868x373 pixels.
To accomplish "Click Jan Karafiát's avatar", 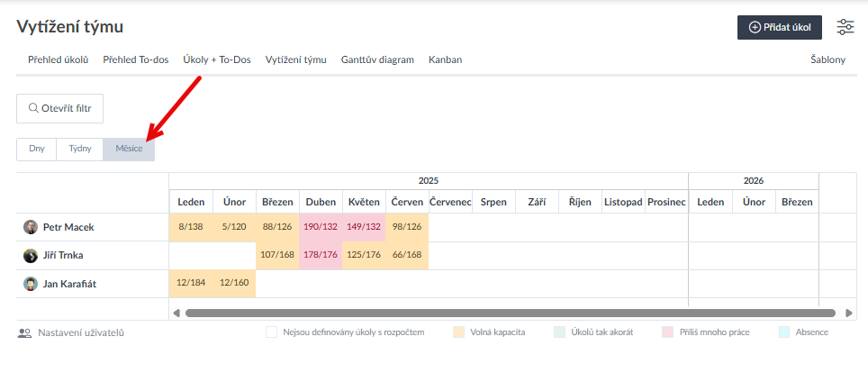I will [x=31, y=284].
